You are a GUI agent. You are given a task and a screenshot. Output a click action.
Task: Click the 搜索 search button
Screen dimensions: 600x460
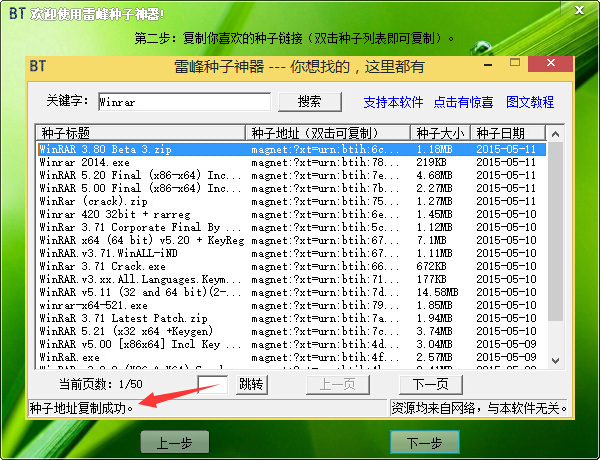pyautogui.click(x=310, y=102)
